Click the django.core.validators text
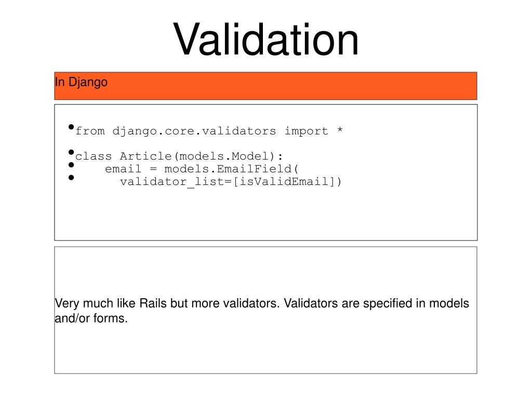532x399 pixels. [x=194, y=131]
